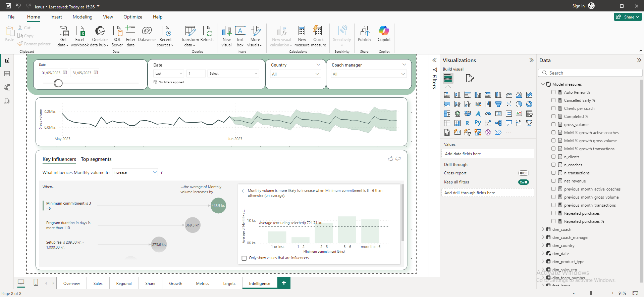Open the Select period dropdown
Image resolution: width=644 pixels, height=297 pixels.
tap(233, 73)
